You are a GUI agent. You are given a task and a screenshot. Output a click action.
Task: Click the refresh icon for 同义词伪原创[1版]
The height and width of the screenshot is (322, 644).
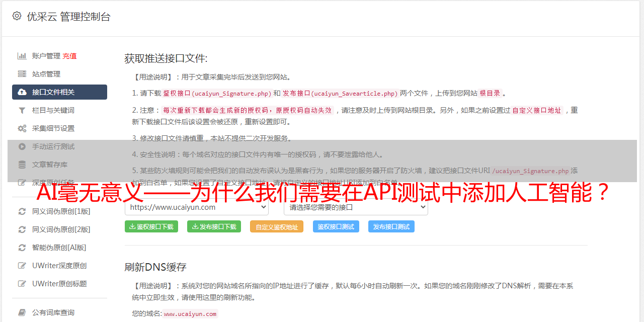(x=22, y=211)
